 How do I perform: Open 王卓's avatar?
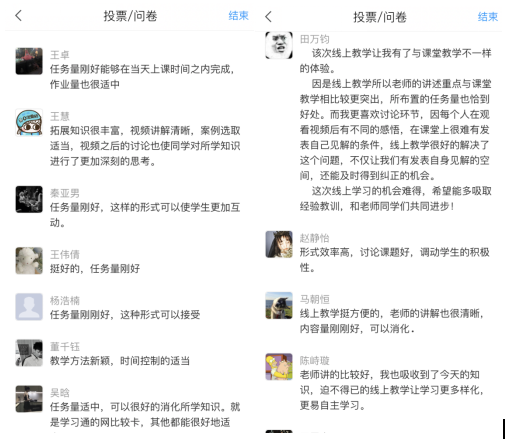[29, 61]
